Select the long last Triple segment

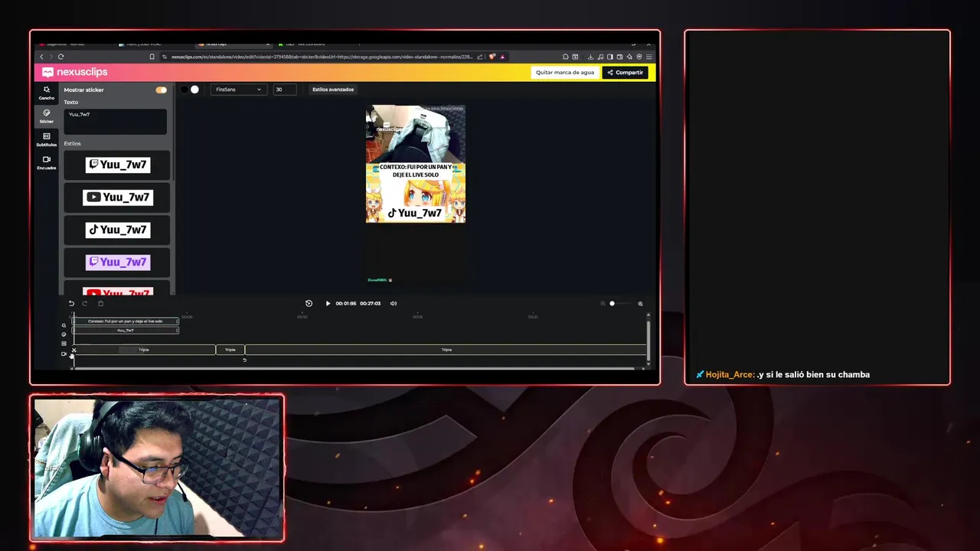click(446, 350)
